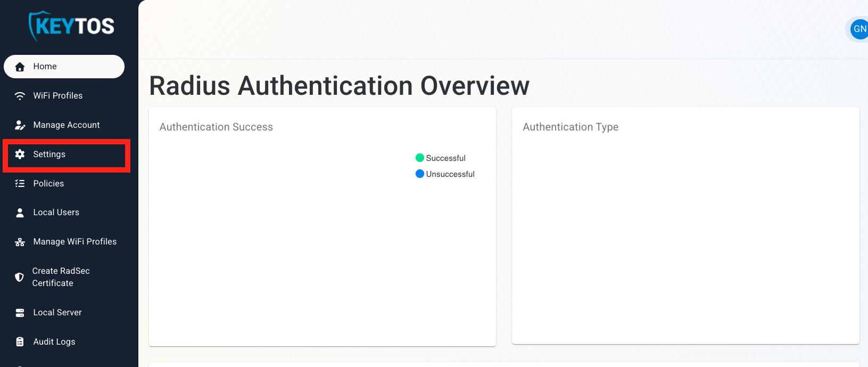Select Audit Logs in the sidebar
Viewport: 868px width, 367px height.
click(54, 342)
